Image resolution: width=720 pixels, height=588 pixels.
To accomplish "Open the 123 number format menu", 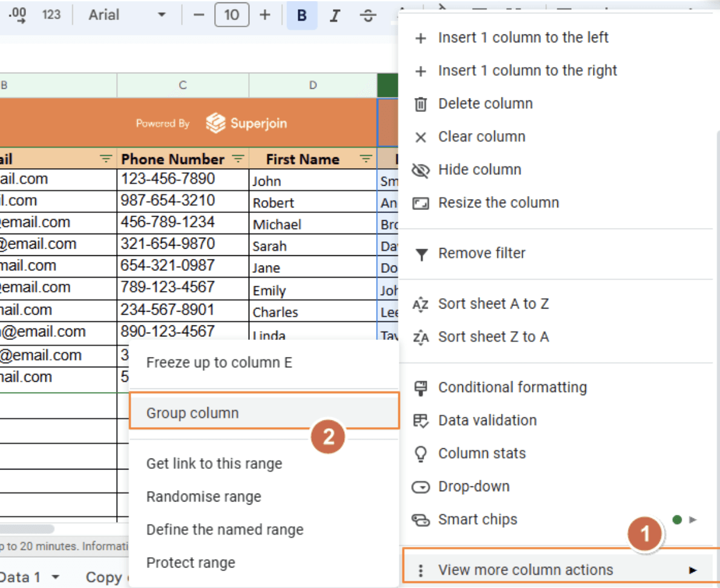I will click(x=51, y=15).
